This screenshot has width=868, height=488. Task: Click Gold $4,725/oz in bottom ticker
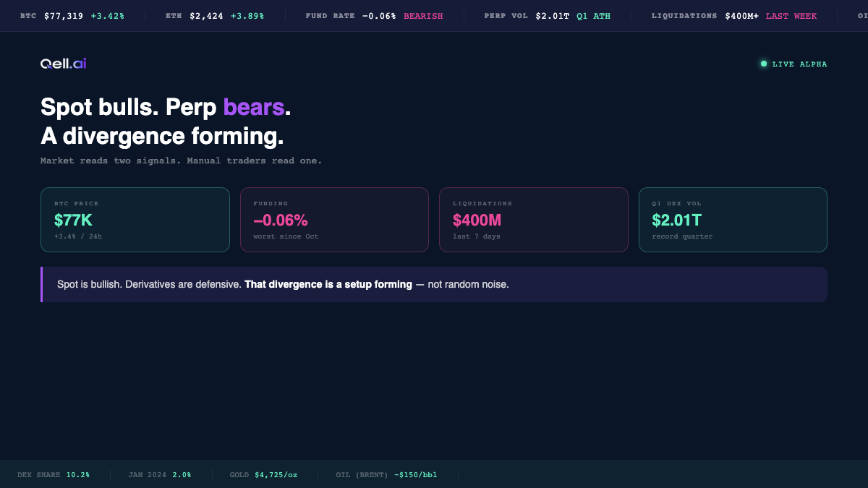coord(263,475)
